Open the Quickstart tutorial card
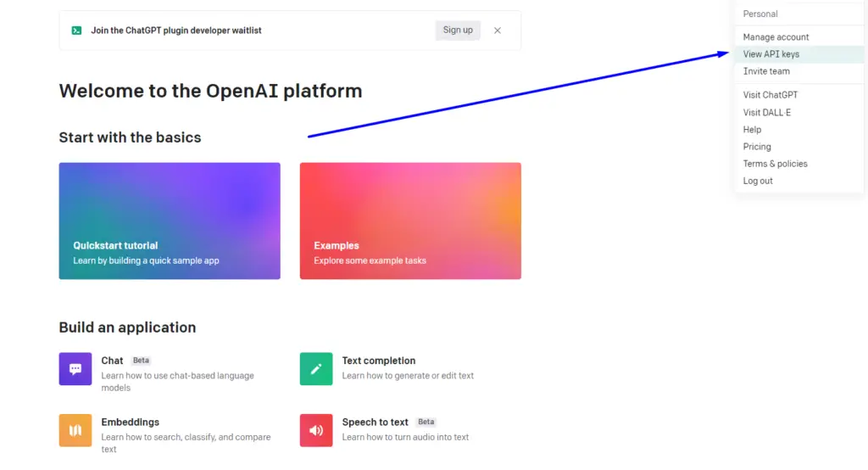This screenshot has width=868, height=470. coord(170,221)
